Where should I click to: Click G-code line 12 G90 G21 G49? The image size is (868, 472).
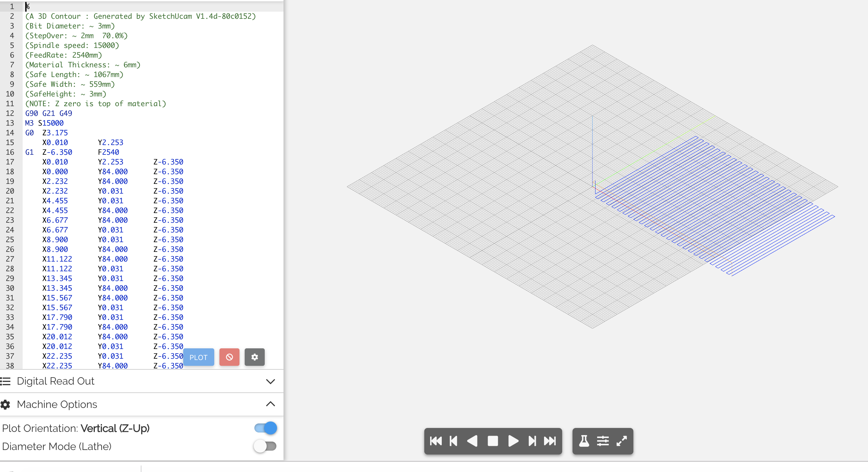pos(49,113)
